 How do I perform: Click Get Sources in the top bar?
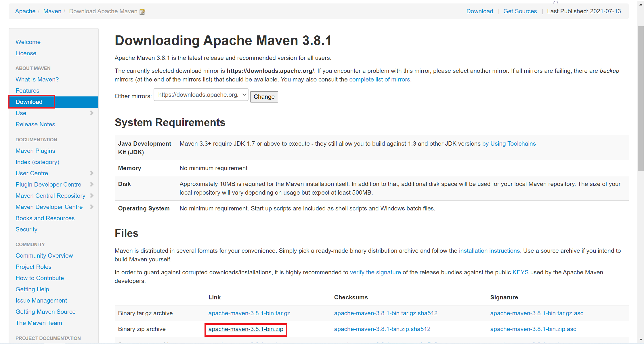pos(520,11)
